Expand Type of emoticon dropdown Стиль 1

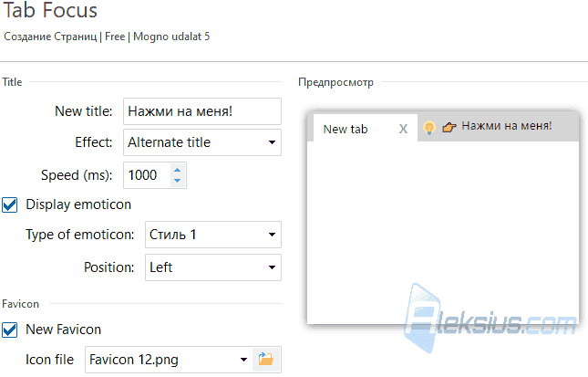[213, 235]
